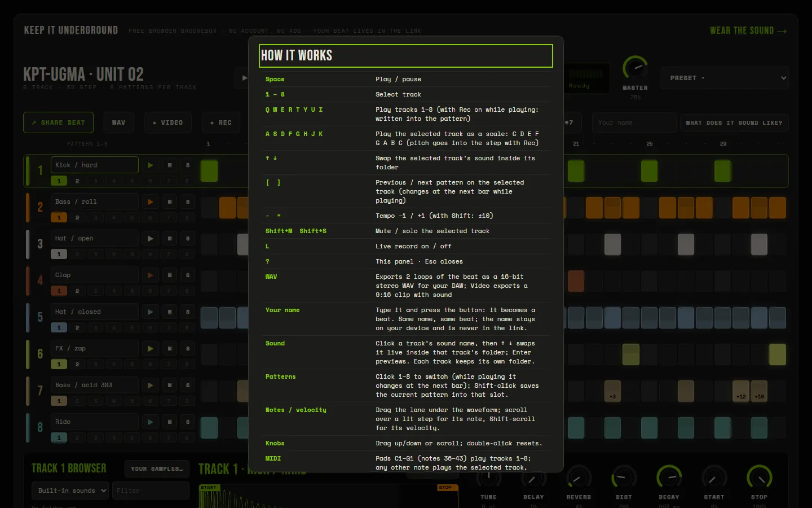
Task: Select the Clap sound name field
Action: tap(94, 275)
